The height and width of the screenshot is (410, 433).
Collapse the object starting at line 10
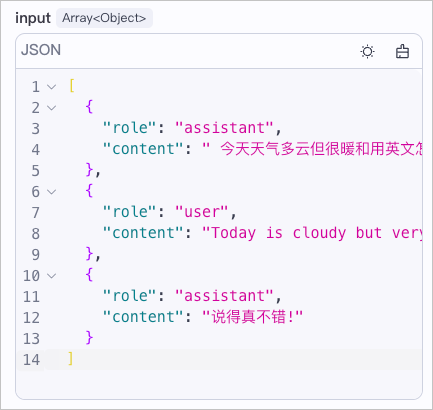click(51, 276)
